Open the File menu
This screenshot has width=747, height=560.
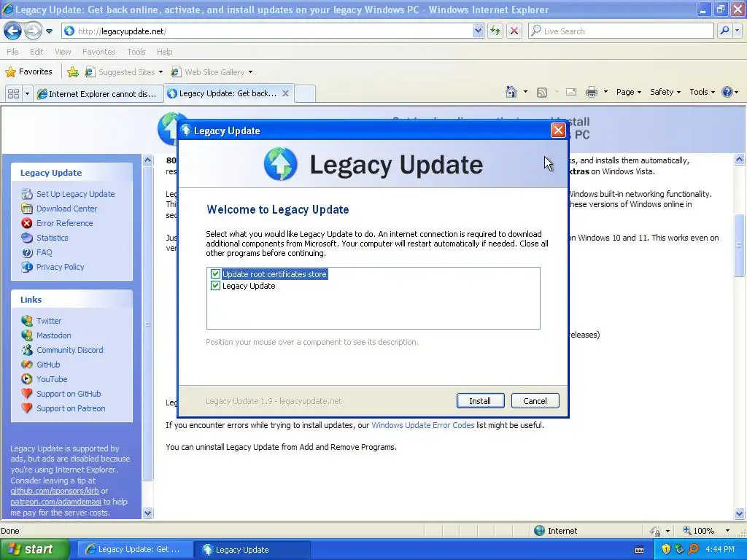click(12, 52)
